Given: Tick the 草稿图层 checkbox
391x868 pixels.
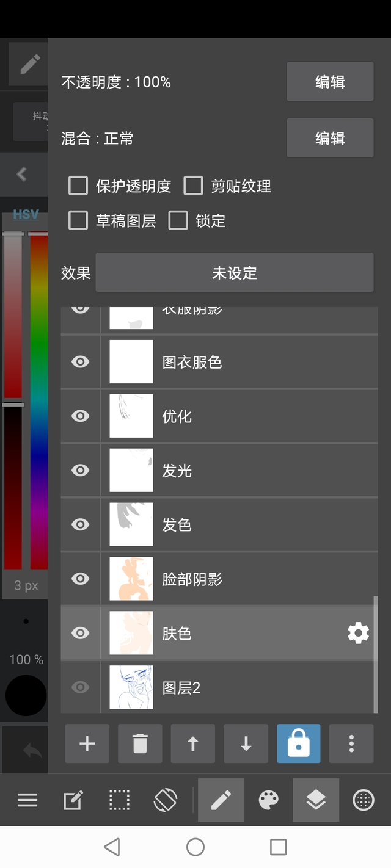Looking at the screenshot, I should [x=78, y=220].
